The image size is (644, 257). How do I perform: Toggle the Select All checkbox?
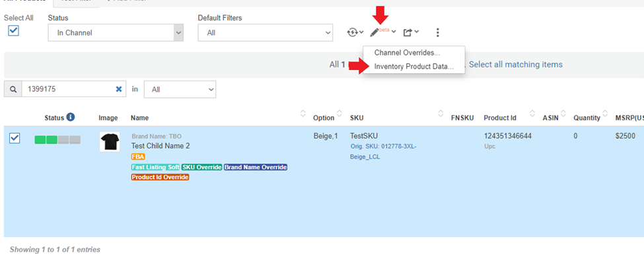[14, 31]
